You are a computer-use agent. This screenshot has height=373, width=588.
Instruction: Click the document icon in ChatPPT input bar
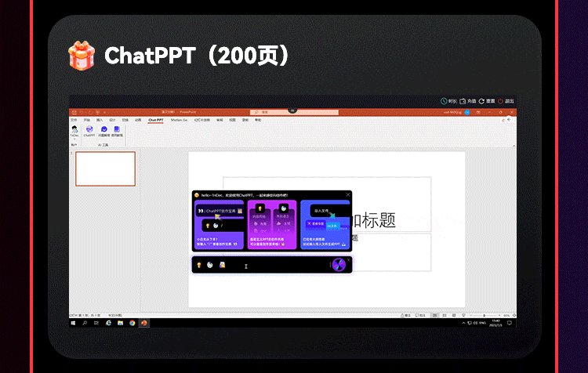pos(222,265)
